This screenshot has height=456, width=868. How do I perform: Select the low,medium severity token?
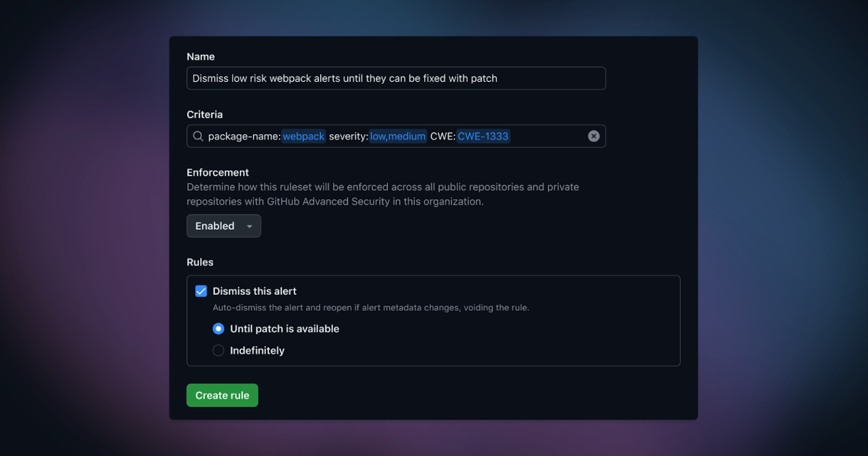tap(398, 136)
